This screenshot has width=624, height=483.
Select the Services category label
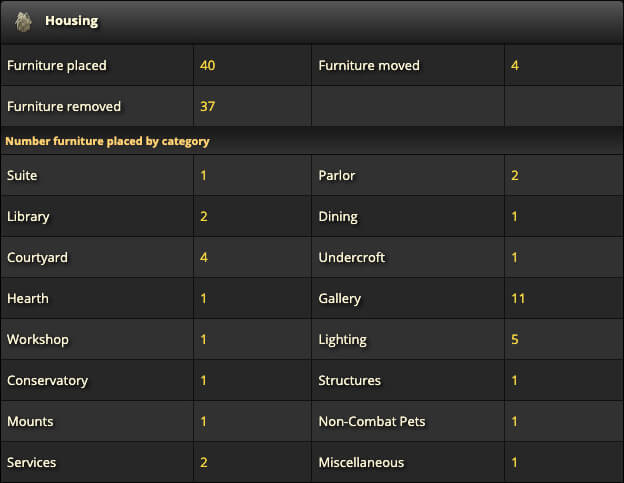[31, 462]
